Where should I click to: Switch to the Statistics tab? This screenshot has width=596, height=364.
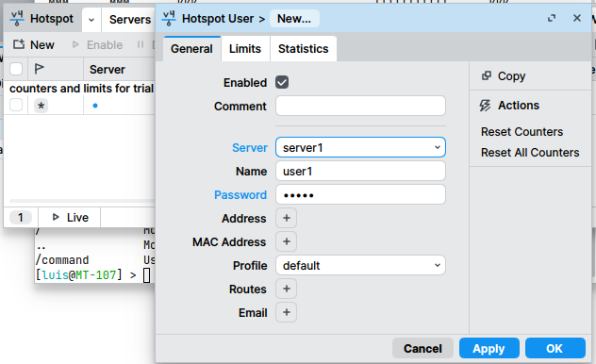[304, 49]
